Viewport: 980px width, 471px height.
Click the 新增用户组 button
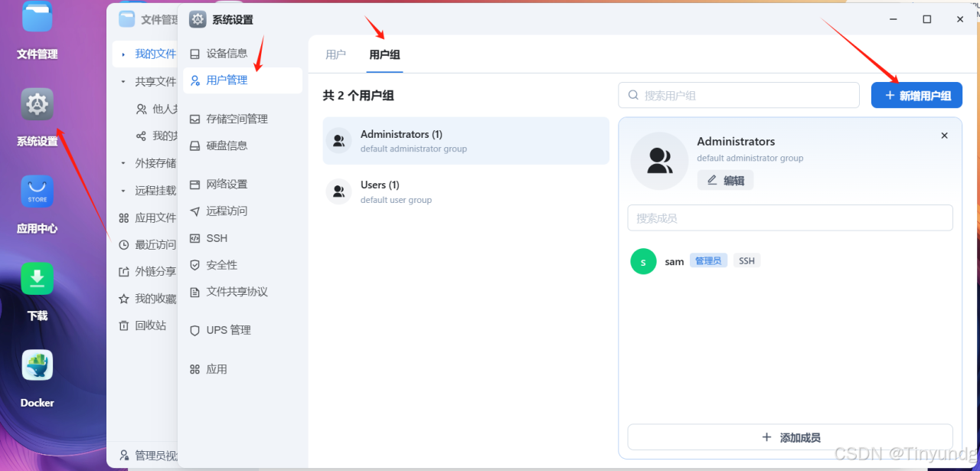(x=916, y=95)
